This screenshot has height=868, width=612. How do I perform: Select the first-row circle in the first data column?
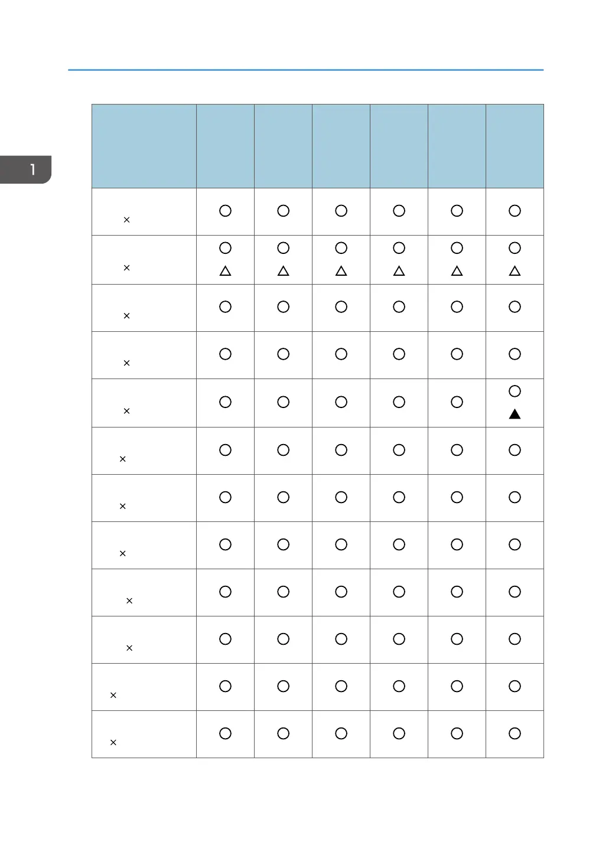pos(225,210)
